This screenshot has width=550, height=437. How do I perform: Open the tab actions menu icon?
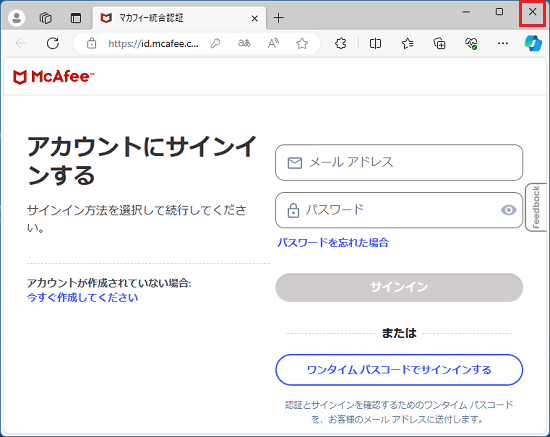[75, 18]
